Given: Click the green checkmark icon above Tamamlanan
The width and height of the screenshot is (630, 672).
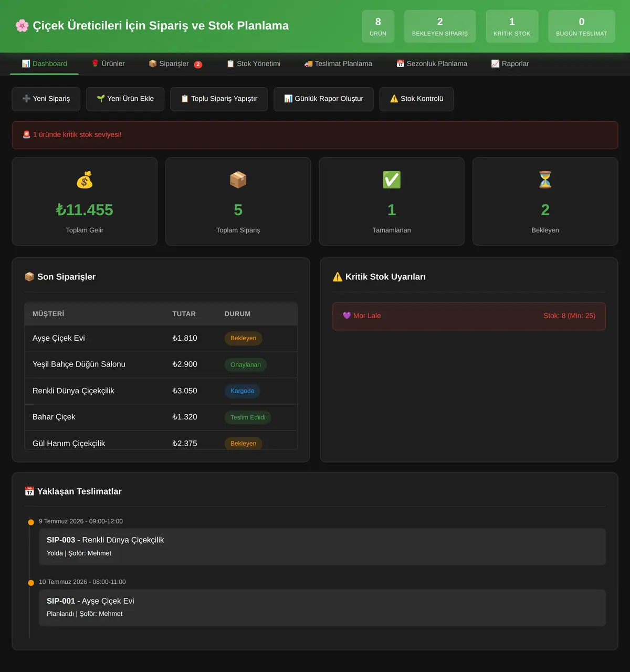Looking at the screenshot, I should tap(392, 180).
